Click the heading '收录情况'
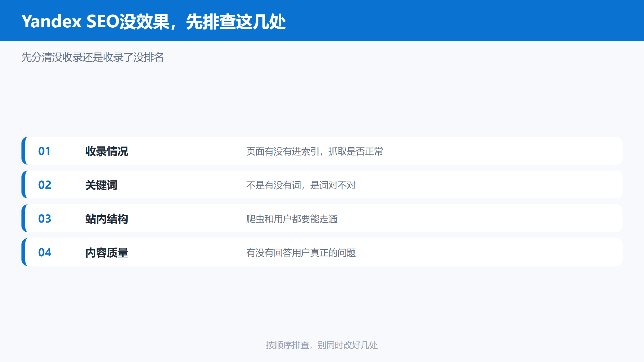The image size is (644, 362). pos(107,151)
